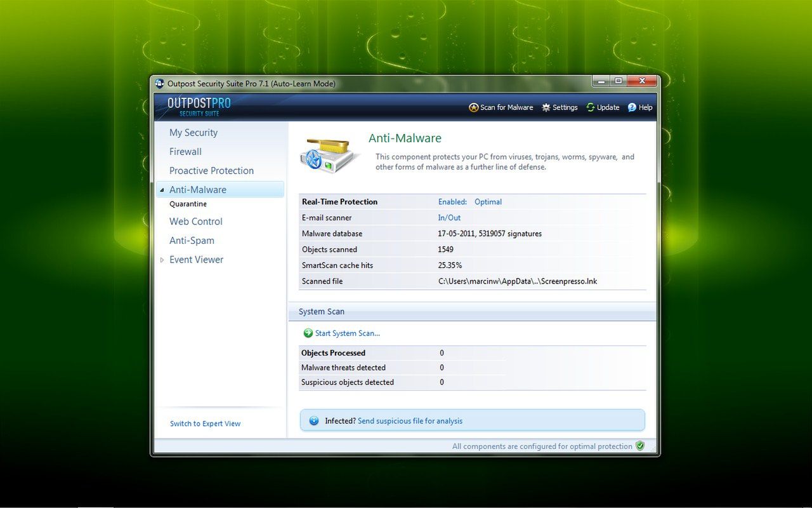Select Proactive Protection in sidebar

point(211,171)
